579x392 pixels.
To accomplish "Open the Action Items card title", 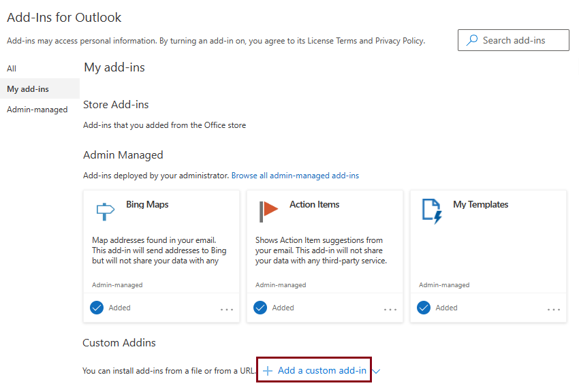I will (314, 204).
